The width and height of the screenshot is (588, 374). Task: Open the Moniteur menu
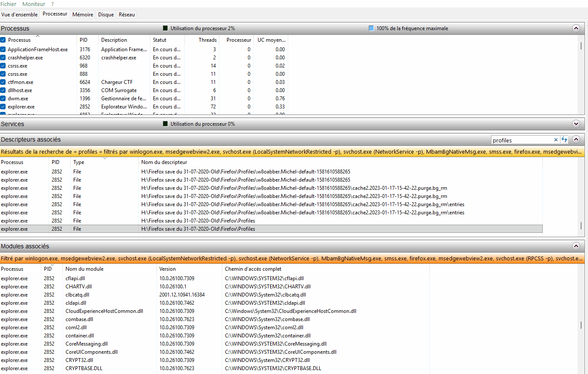coord(34,4)
